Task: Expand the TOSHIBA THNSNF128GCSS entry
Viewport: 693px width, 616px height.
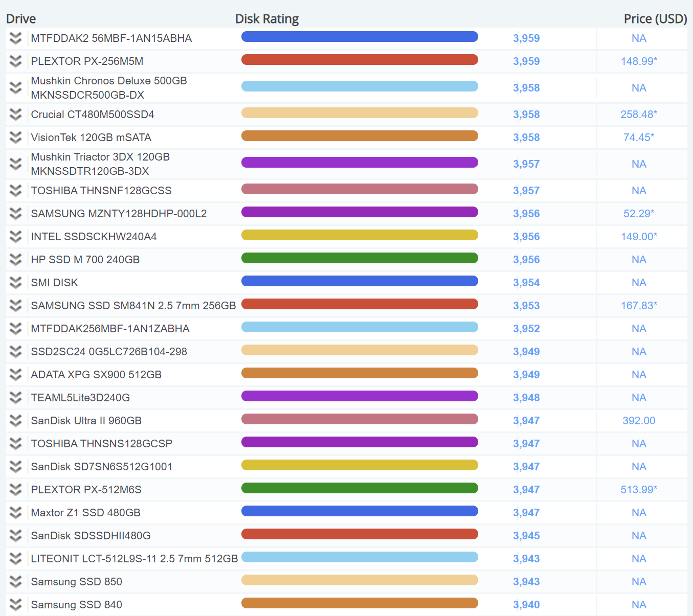Action: click(x=16, y=191)
